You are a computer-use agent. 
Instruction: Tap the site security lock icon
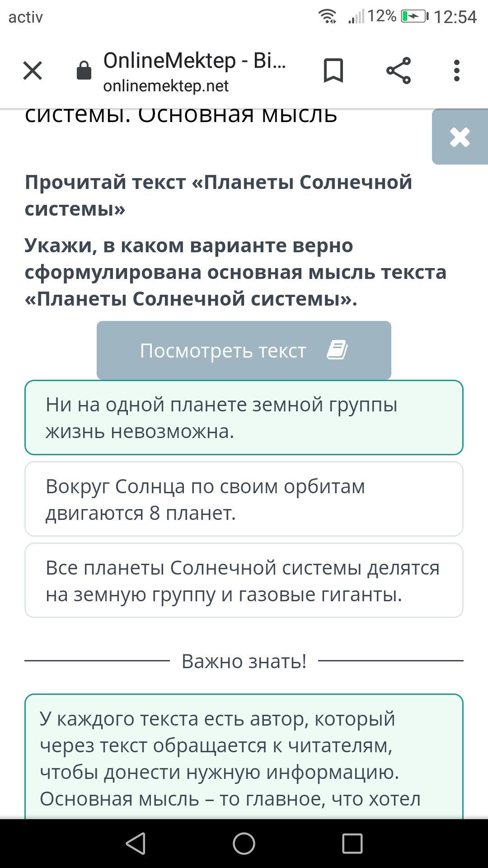[x=84, y=71]
